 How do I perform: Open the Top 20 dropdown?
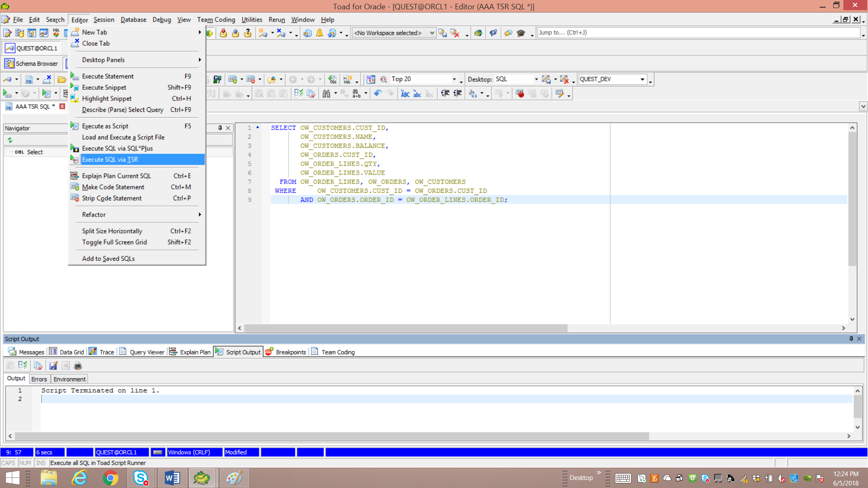coord(454,79)
